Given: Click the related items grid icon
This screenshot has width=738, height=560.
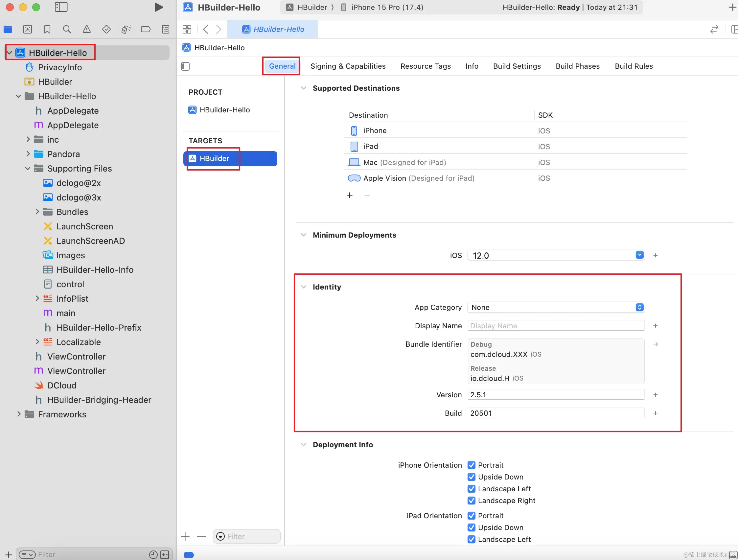Looking at the screenshot, I should point(187,29).
